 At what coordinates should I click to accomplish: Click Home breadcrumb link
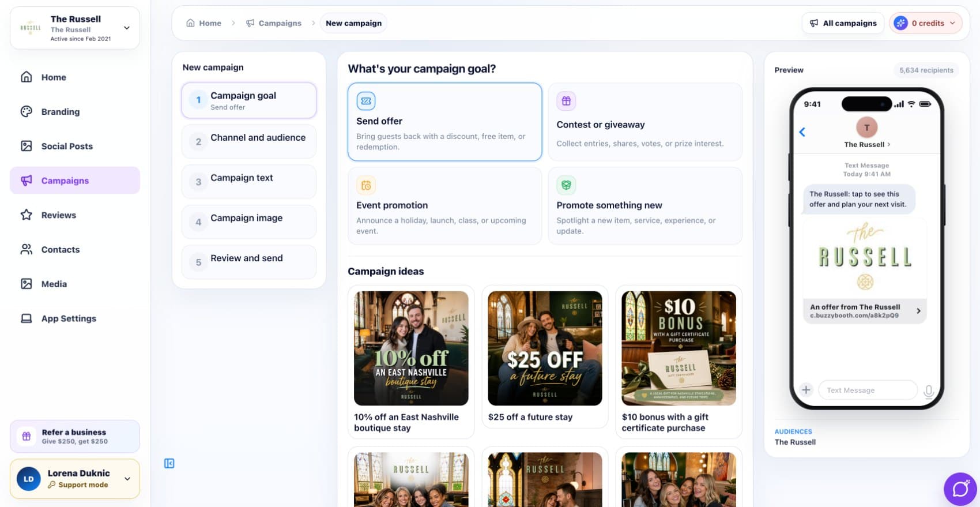pyautogui.click(x=204, y=23)
